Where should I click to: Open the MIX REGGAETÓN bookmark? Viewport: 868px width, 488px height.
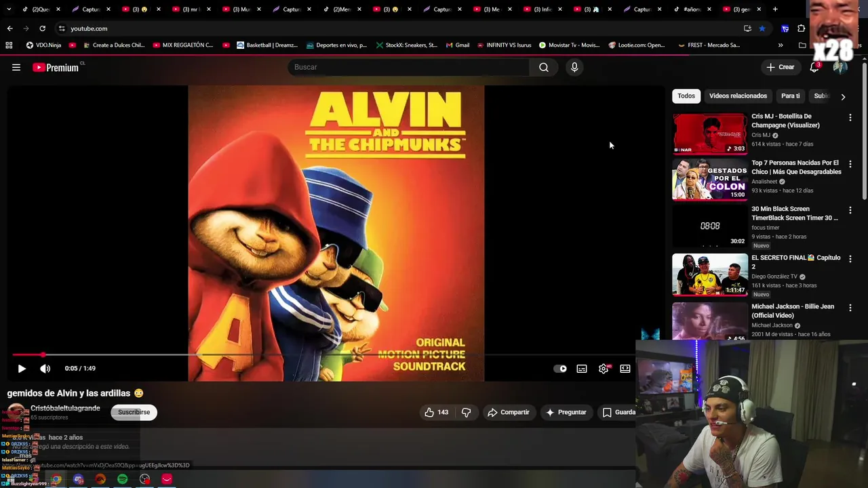tap(183, 45)
